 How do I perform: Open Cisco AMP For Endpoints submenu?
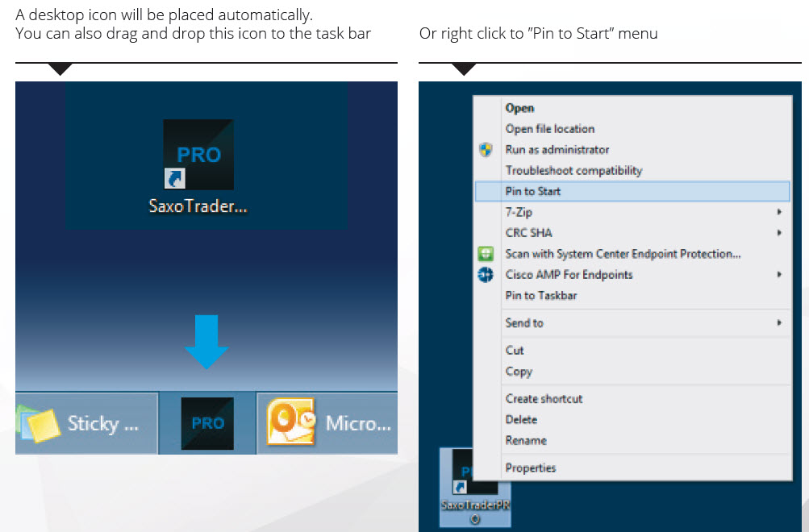tap(632, 275)
